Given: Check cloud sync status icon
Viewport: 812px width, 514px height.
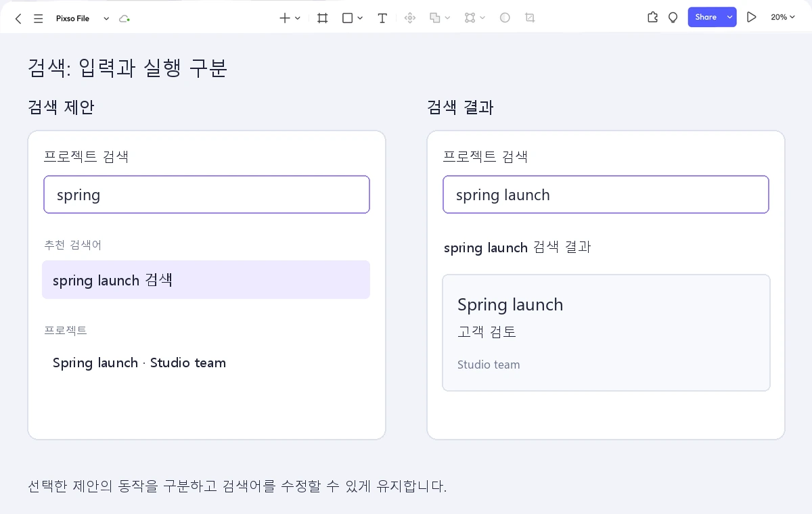Looking at the screenshot, I should (x=124, y=18).
